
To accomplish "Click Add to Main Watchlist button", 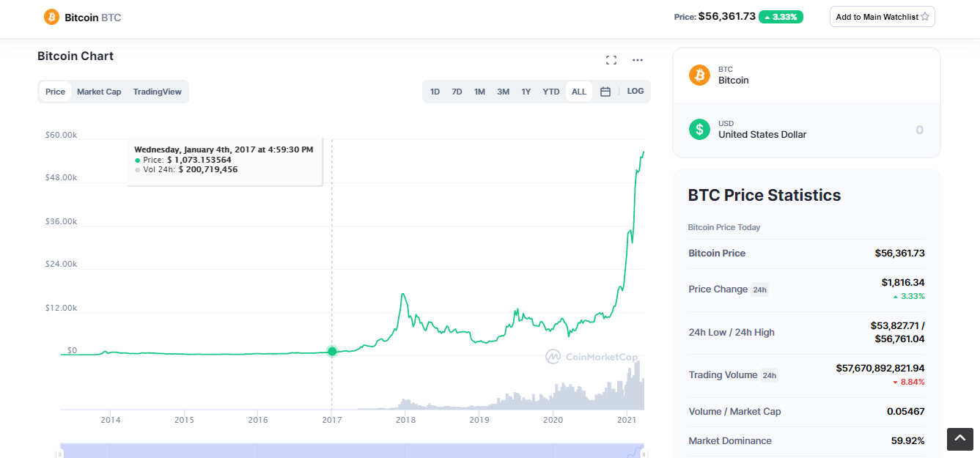I will (882, 17).
